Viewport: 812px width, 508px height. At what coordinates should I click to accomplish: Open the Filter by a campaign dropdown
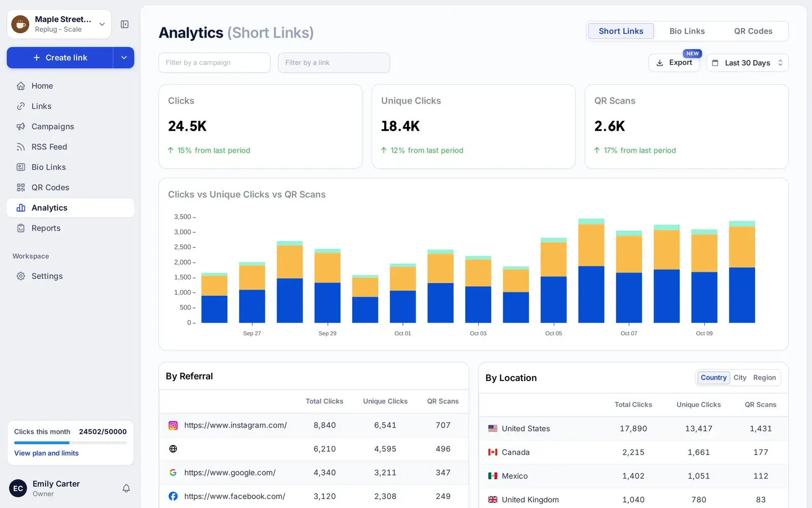click(214, 62)
